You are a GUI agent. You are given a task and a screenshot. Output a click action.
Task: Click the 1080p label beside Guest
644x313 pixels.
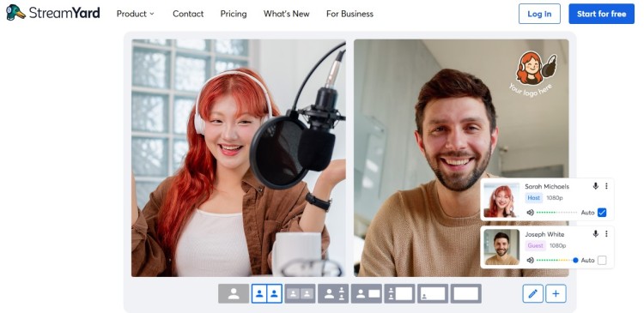pos(558,245)
